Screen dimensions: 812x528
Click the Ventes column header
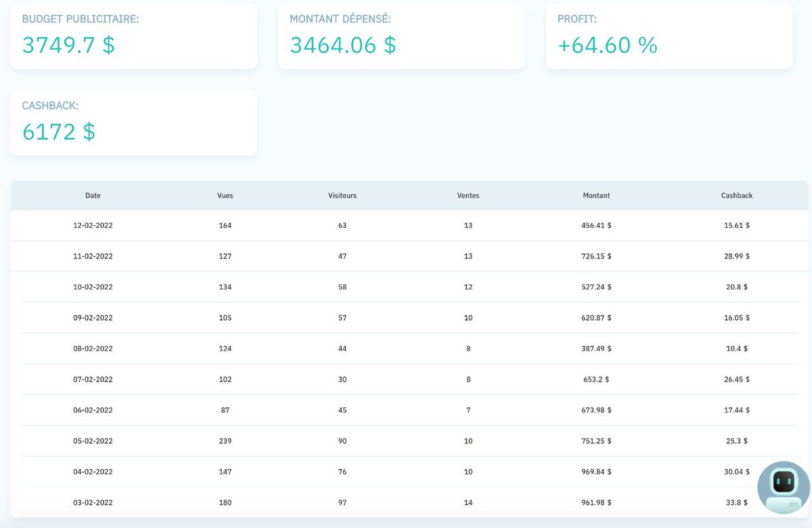click(468, 196)
